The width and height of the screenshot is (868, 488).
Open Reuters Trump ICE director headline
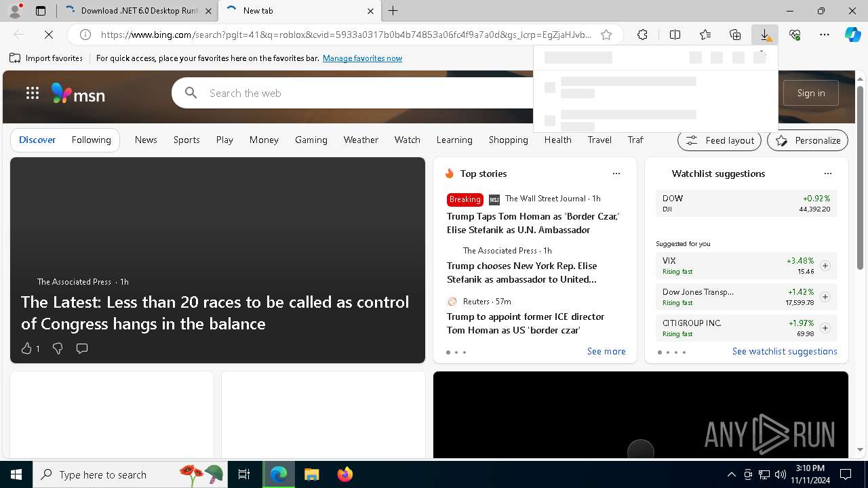coord(526,323)
